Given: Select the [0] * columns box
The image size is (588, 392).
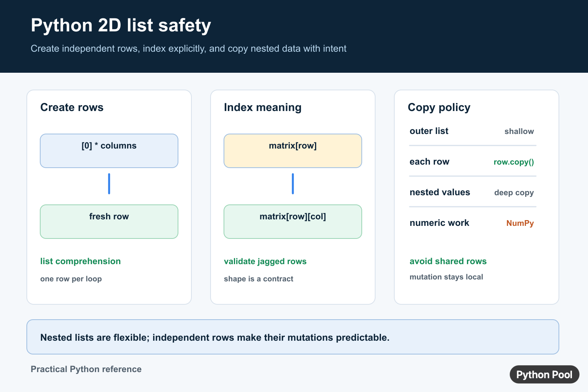Looking at the screenshot, I should click(x=109, y=151).
